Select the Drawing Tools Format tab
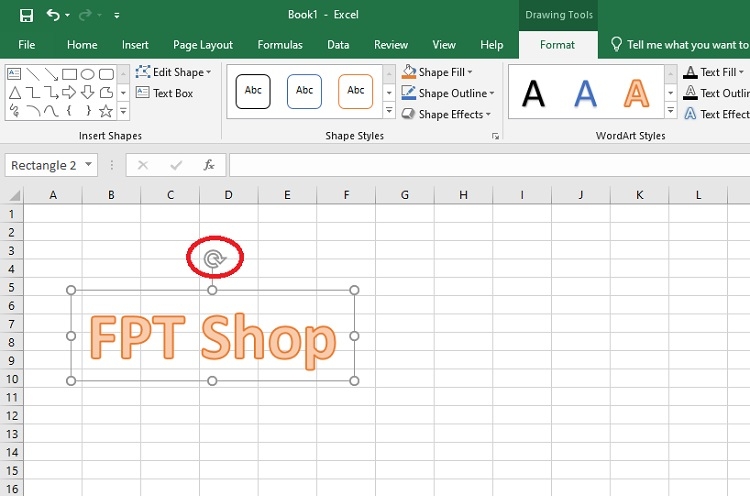750x496 pixels. (557, 45)
